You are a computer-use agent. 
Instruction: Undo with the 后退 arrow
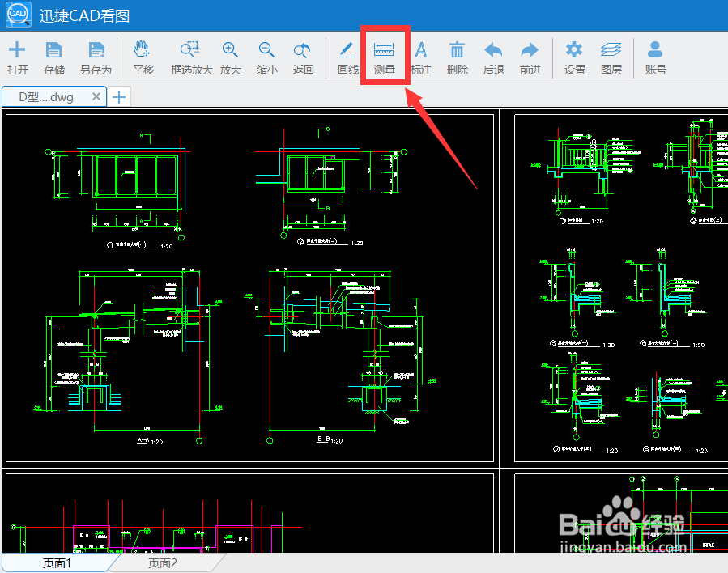point(493,58)
